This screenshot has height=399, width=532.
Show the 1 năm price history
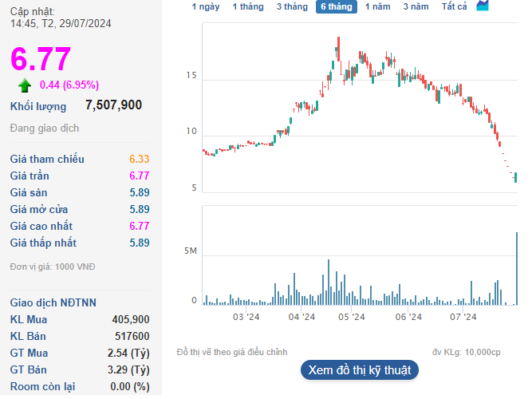tap(378, 6)
